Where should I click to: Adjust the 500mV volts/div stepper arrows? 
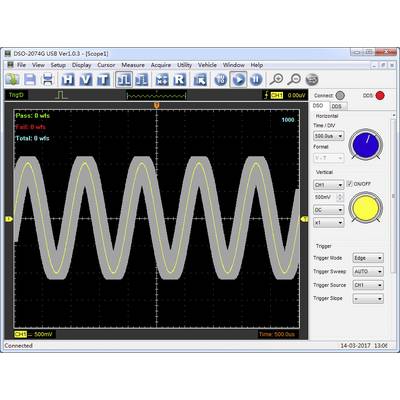pyautogui.click(x=340, y=197)
